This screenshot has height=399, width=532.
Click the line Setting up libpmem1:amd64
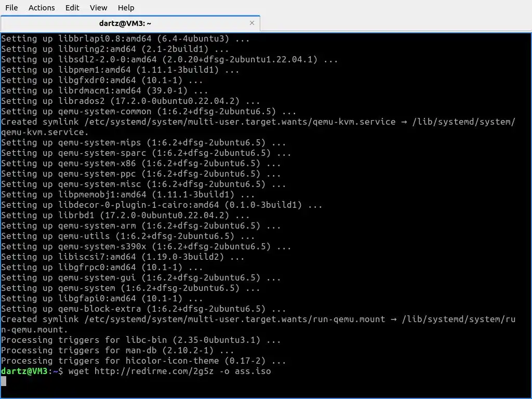(x=120, y=70)
